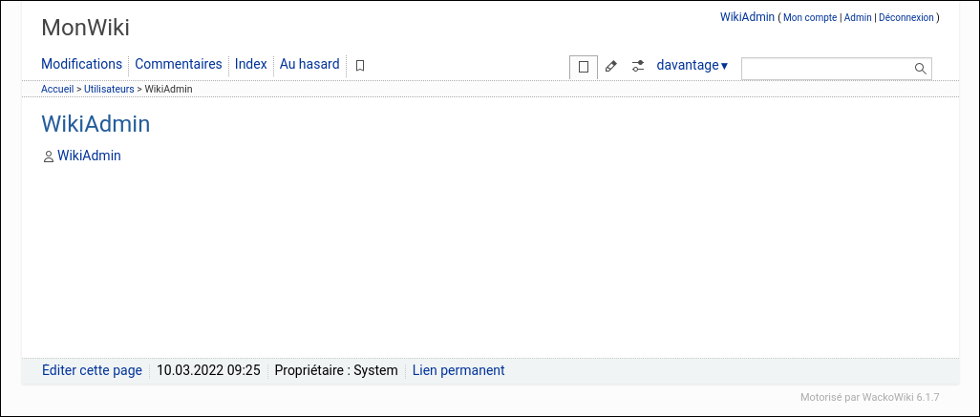Click the Utilisateurs breadcrumb link
The width and height of the screenshot is (980, 417).
[x=109, y=89]
